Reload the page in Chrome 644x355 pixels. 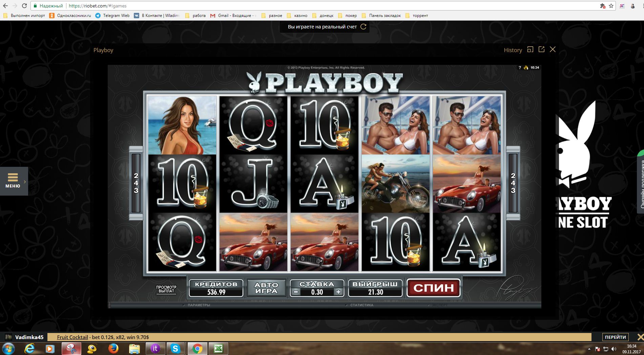[x=24, y=6]
